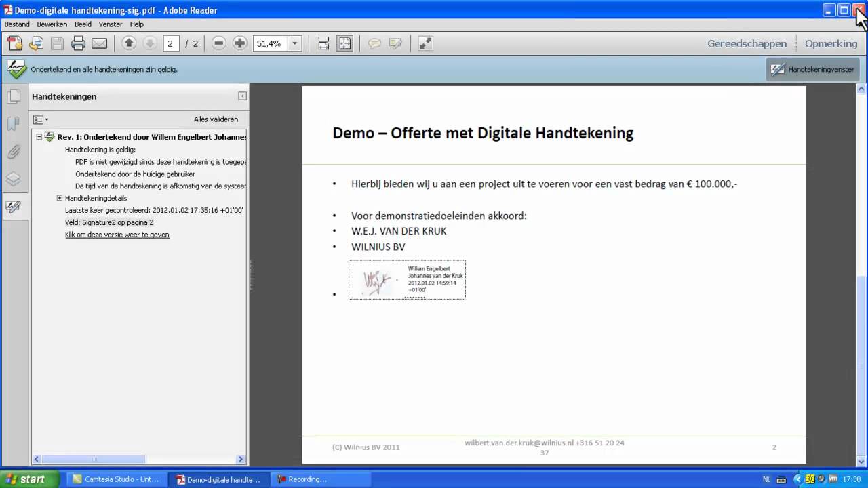The width and height of the screenshot is (868, 488).
Task: Click the volume tray icon
Action: click(x=821, y=479)
